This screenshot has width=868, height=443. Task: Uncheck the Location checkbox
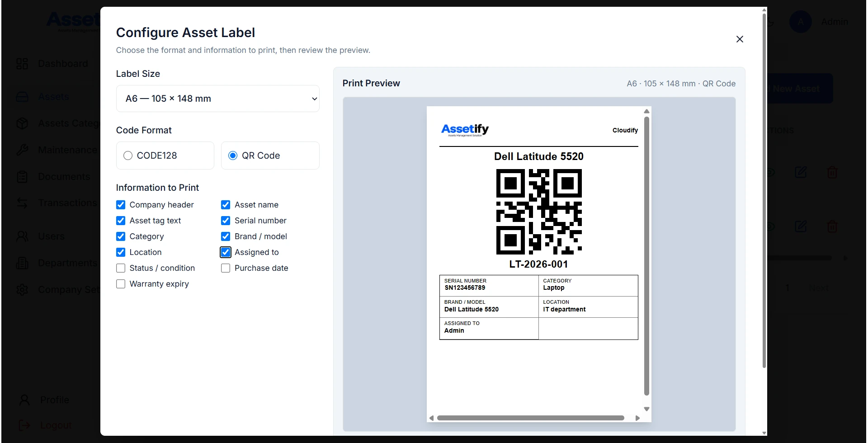pos(121,252)
